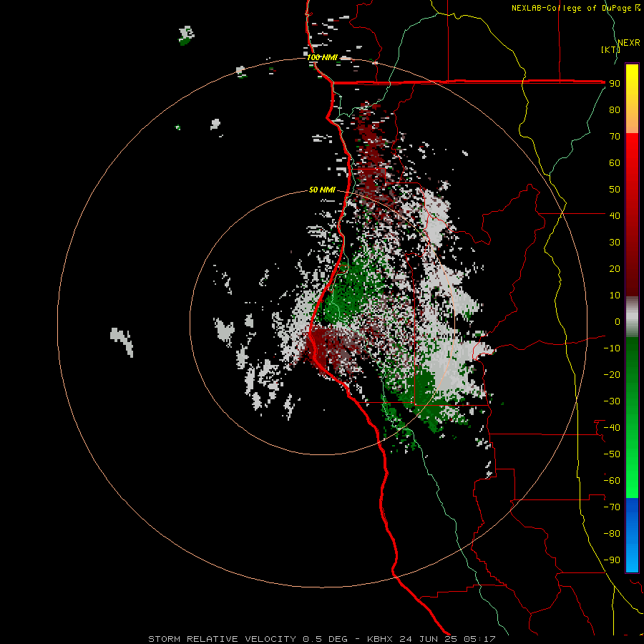Click the 50 NMI range ring label
Viewport: 644px width, 644px height.
click(x=323, y=190)
